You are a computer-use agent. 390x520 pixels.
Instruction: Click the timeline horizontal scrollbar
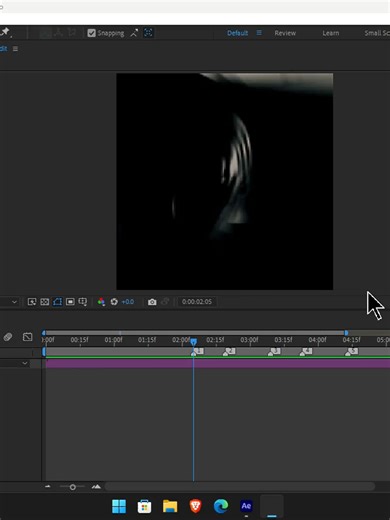pos(240,487)
